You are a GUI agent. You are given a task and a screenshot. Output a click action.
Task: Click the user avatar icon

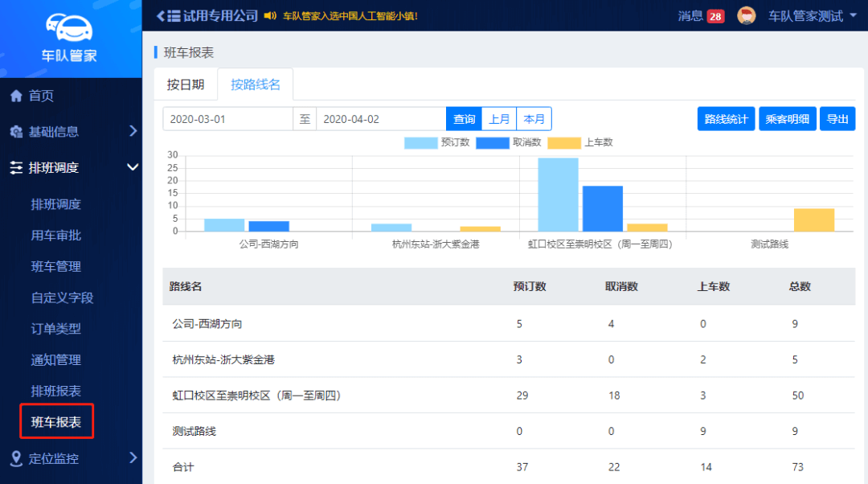click(747, 16)
